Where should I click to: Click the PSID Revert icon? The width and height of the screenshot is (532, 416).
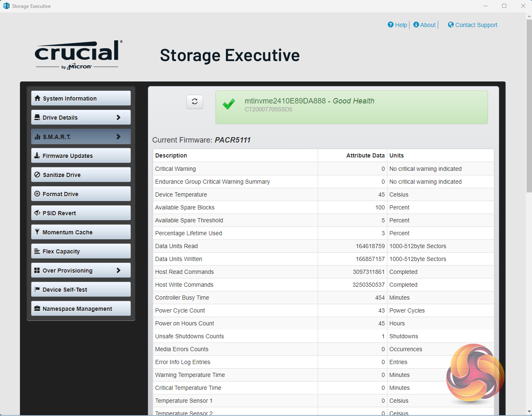37,213
